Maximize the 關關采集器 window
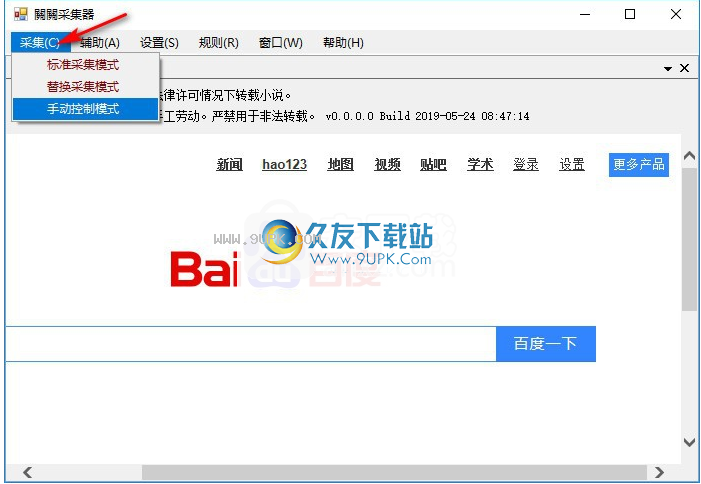Screen dimensions: 701x484 click(x=630, y=14)
